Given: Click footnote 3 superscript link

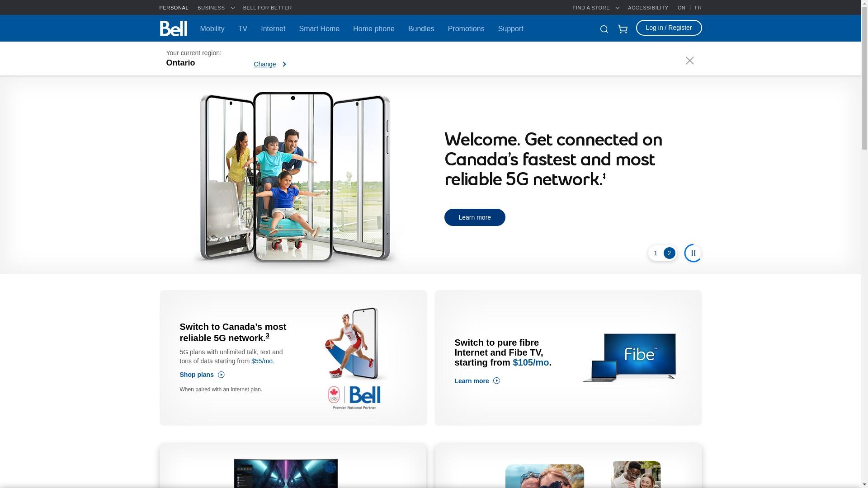Looking at the screenshot, I should coord(267,336).
